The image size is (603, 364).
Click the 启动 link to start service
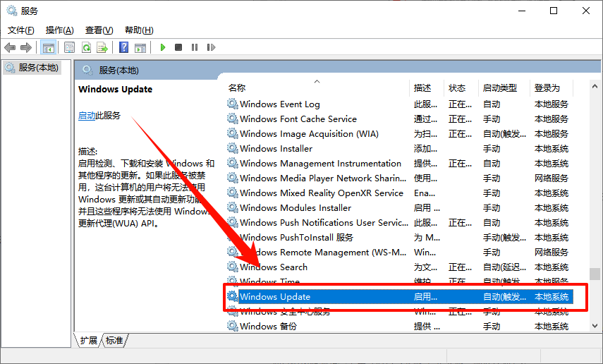pyautogui.click(x=87, y=116)
